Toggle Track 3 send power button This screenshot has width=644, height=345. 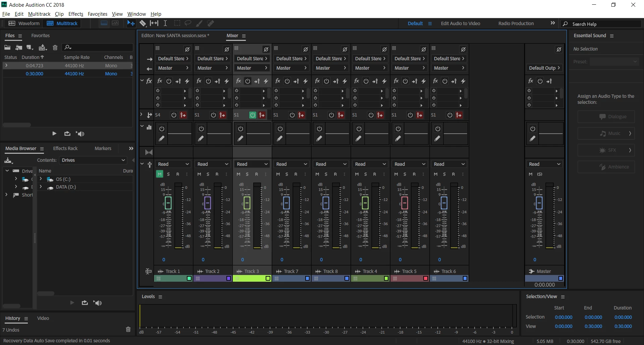pyautogui.click(x=253, y=115)
